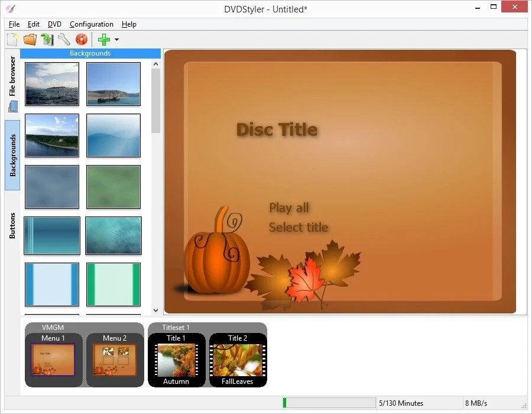This screenshot has height=414, width=532.
Task: Open the file browser drive icon
Action: (x=12, y=106)
